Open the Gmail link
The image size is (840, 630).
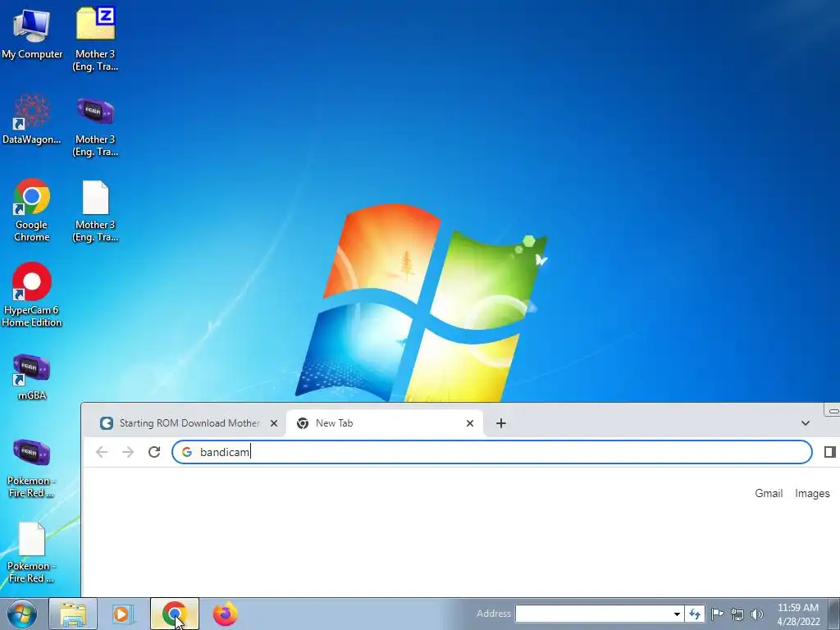click(769, 493)
